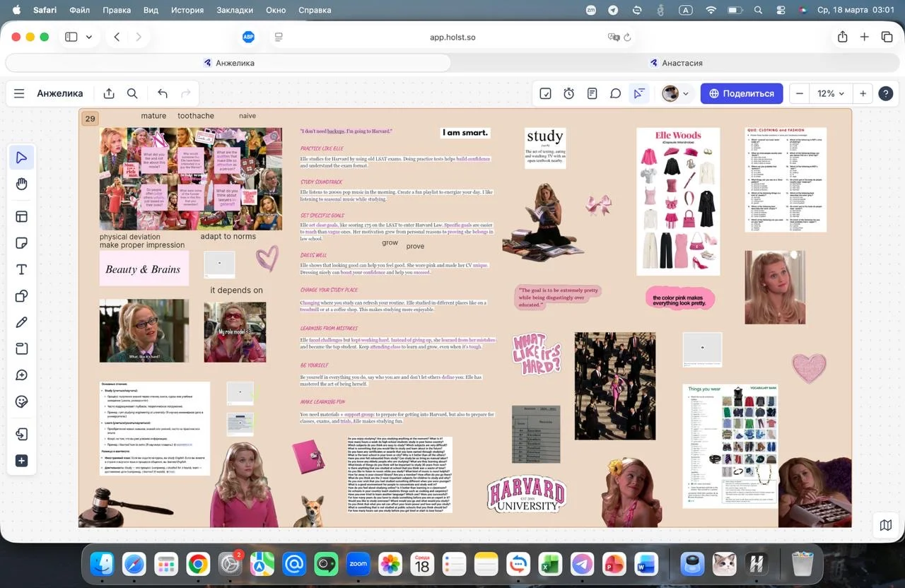Open the comments chat bubble
This screenshot has height=588, width=905.
(615, 93)
